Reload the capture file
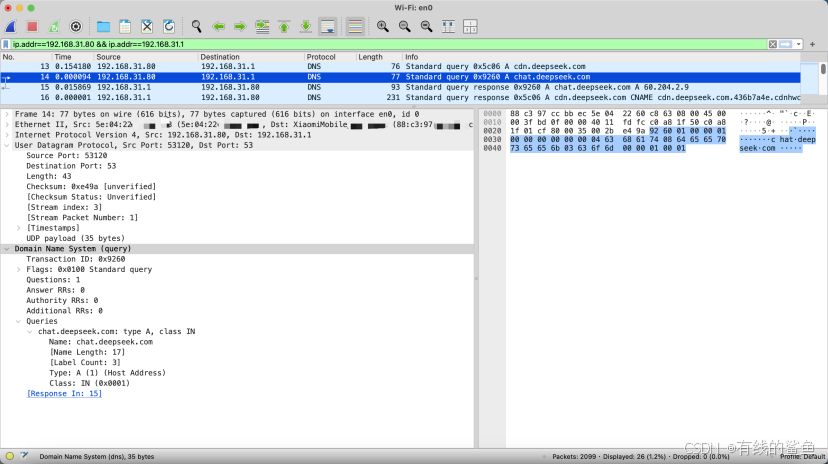This screenshot has width=828, height=464. [169, 26]
